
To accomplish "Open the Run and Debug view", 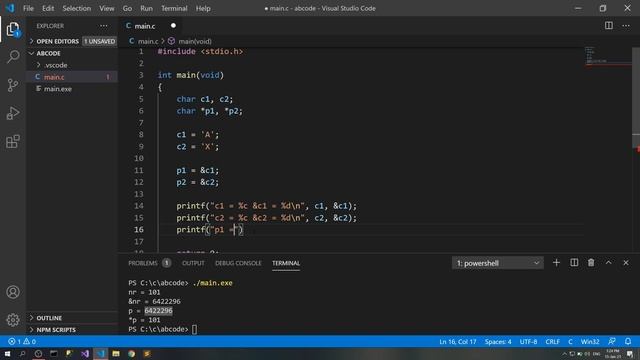I will tap(13, 113).
